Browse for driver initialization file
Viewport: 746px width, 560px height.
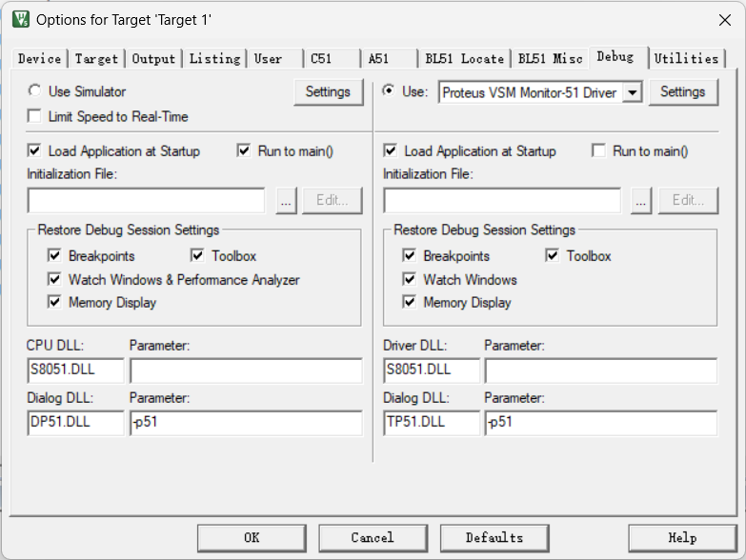[x=641, y=201]
